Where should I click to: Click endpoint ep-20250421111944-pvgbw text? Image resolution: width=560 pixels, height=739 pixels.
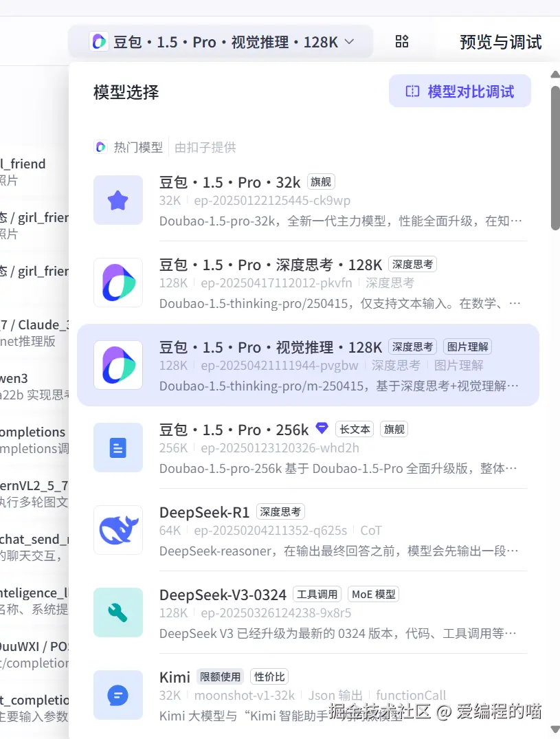point(280,365)
